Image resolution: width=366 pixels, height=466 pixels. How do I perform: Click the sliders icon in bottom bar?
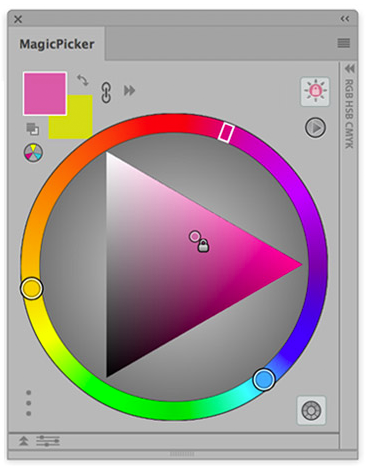point(48,441)
